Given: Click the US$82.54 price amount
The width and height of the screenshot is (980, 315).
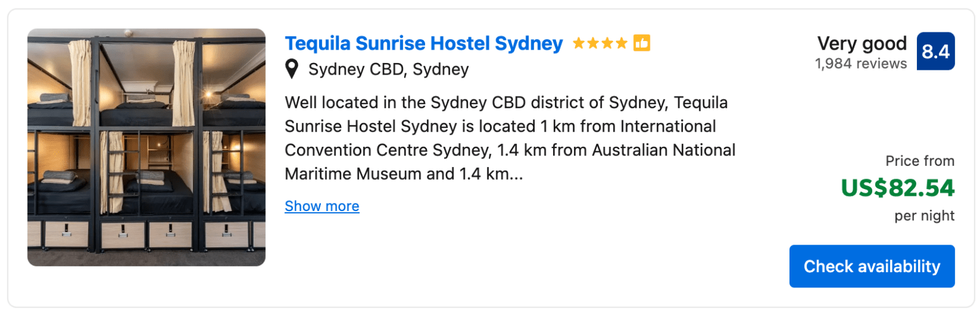Looking at the screenshot, I should 897,188.
